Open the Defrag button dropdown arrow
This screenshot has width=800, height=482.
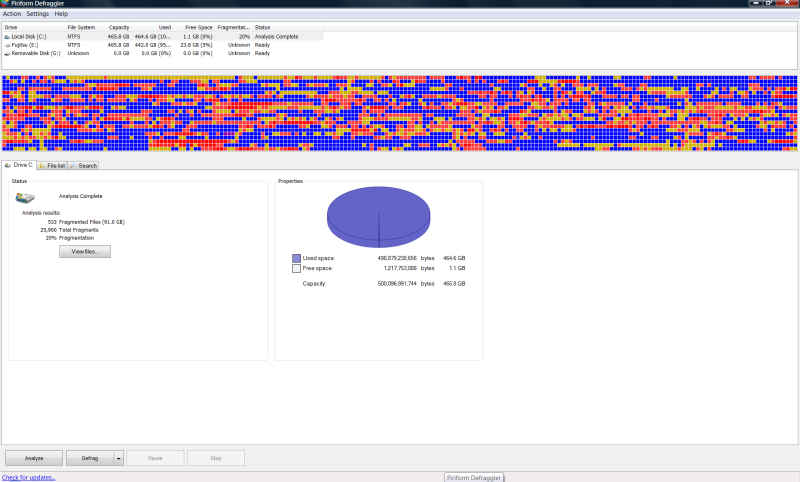coord(118,458)
